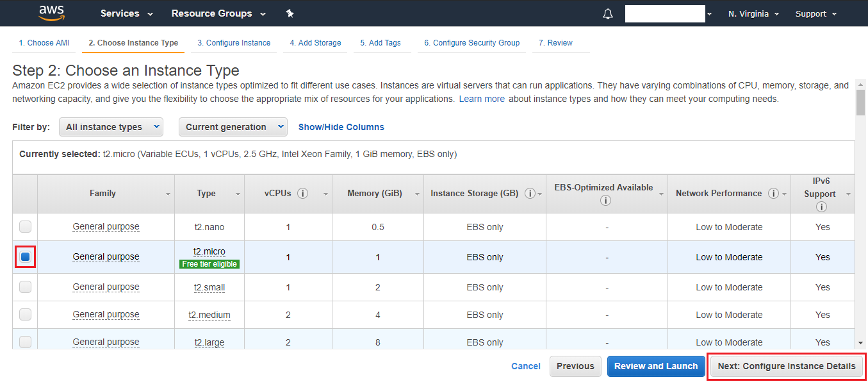
Task: Click the AWS logo home icon
Action: pyautogui.click(x=51, y=13)
